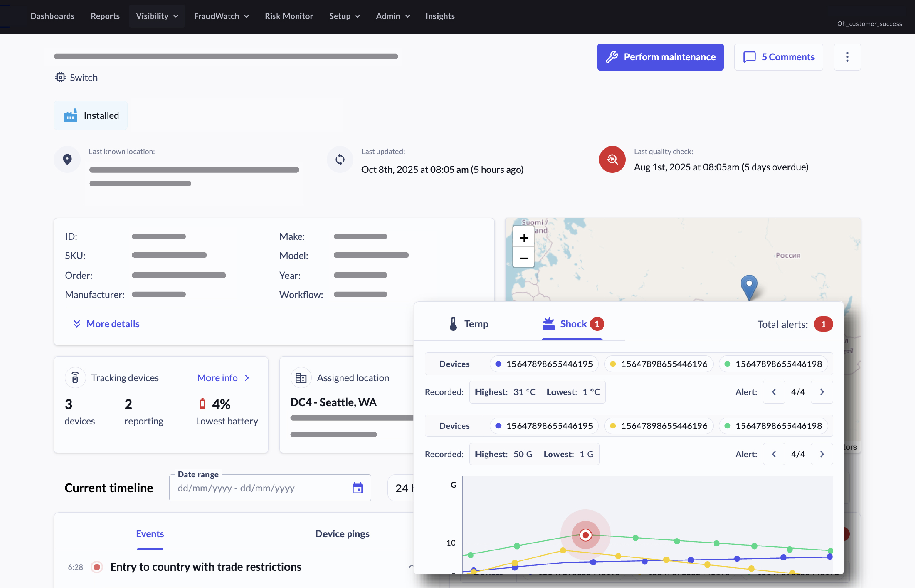Toggle device 15647898655446196 in top Devices row
This screenshot has width=915, height=588.
[x=659, y=364]
